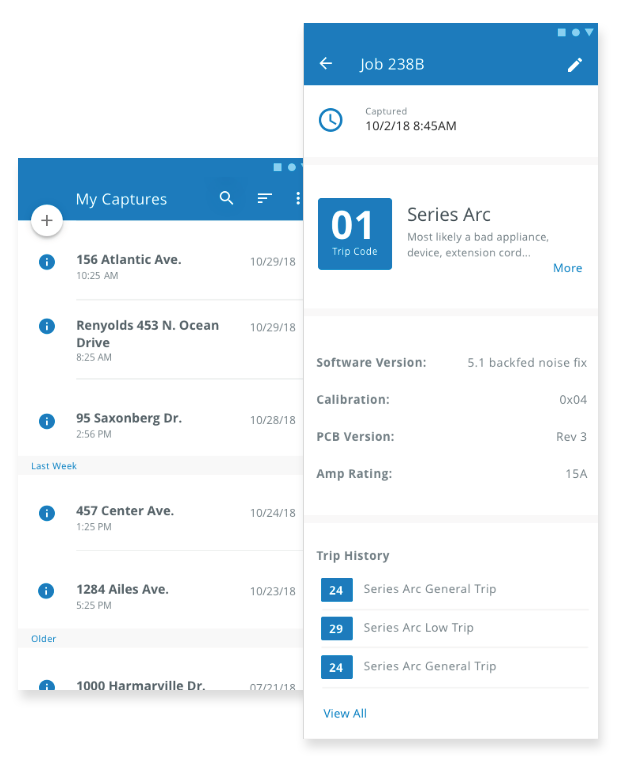
Task: Open the 156 Atlantic Ave. capture
Action: (161, 267)
